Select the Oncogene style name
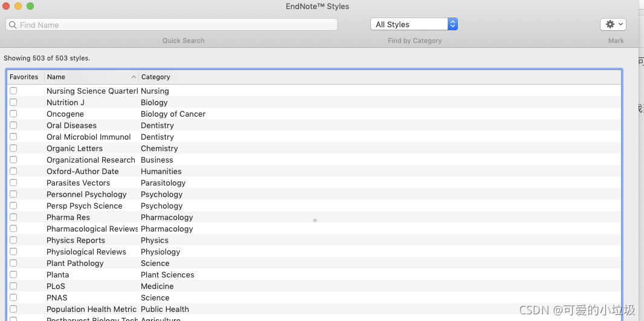This screenshot has width=644, height=321. (x=65, y=114)
